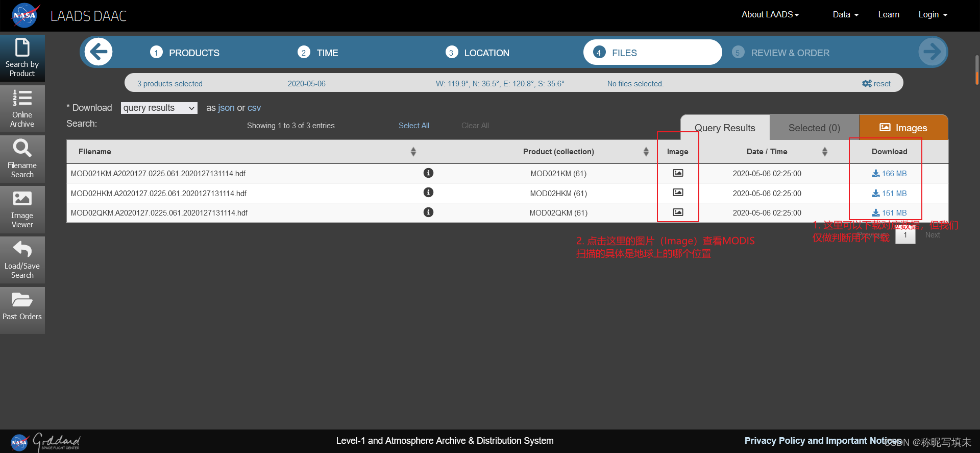Click the reset gears link

[876, 84]
